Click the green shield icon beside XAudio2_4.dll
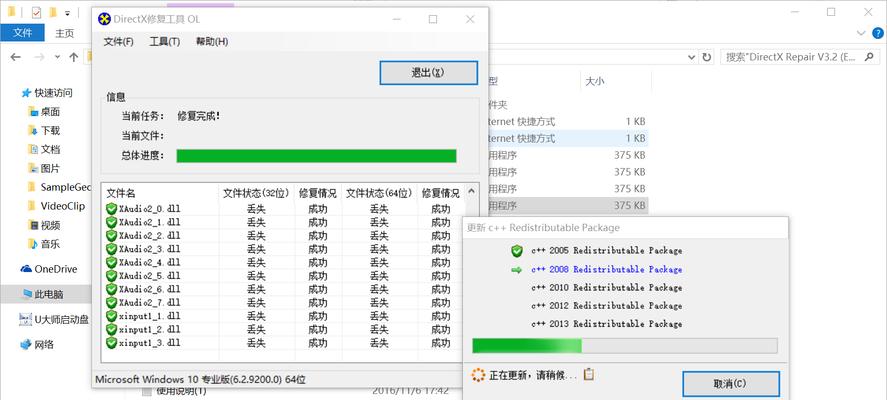The height and width of the screenshot is (400, 887). [x=111, y=263]
